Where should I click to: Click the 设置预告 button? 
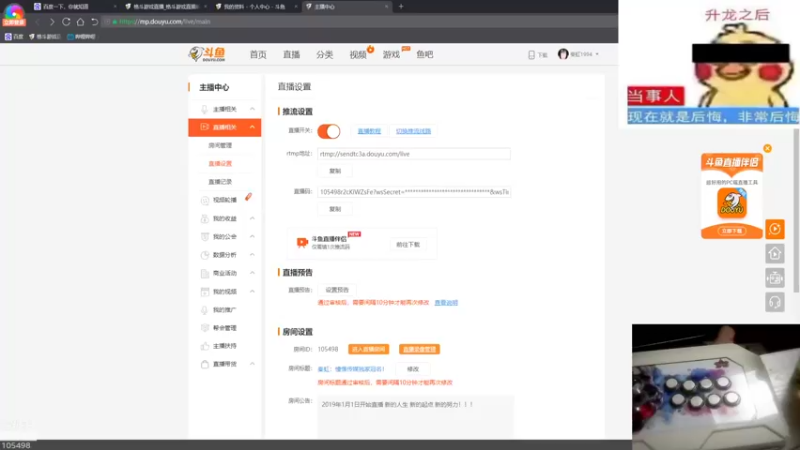tap(337, 290)
